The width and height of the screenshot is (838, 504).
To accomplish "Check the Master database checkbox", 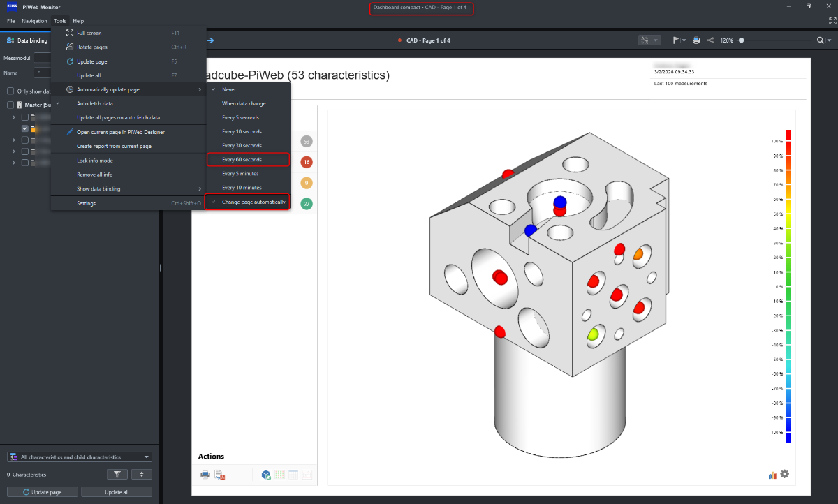I will 10,105.
